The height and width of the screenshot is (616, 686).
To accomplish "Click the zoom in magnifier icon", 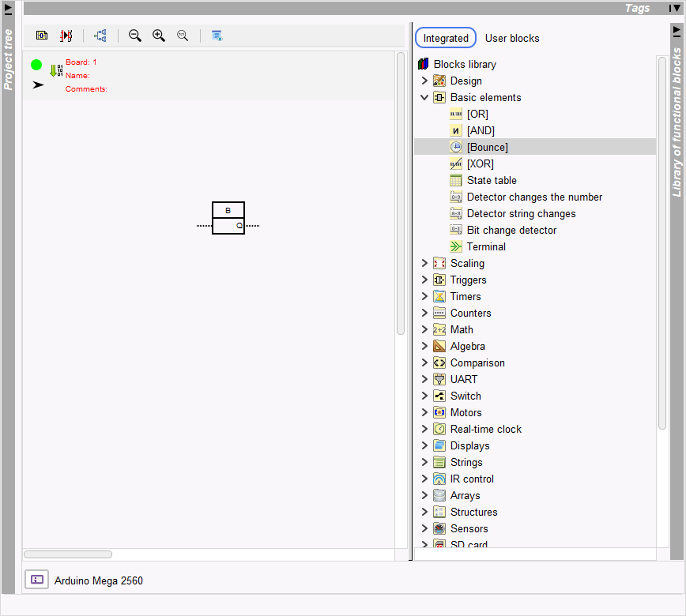I will click(x=159, y=36).
